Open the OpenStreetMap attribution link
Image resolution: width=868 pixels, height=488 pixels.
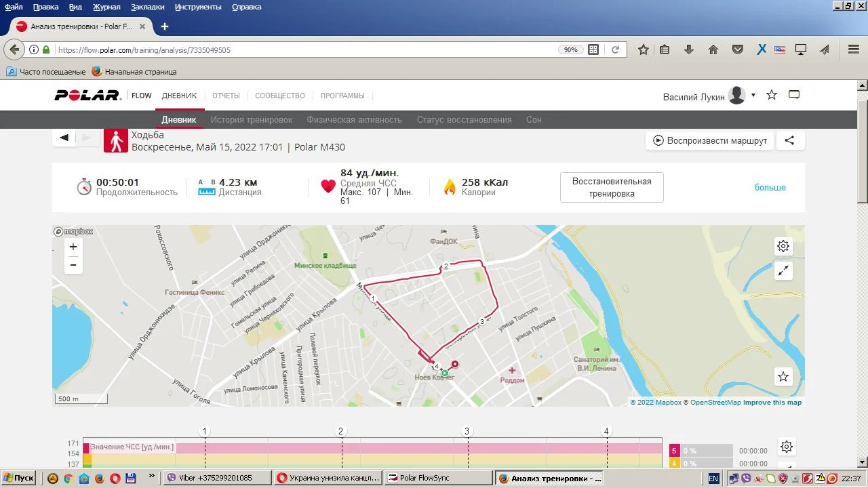point(715,403)
